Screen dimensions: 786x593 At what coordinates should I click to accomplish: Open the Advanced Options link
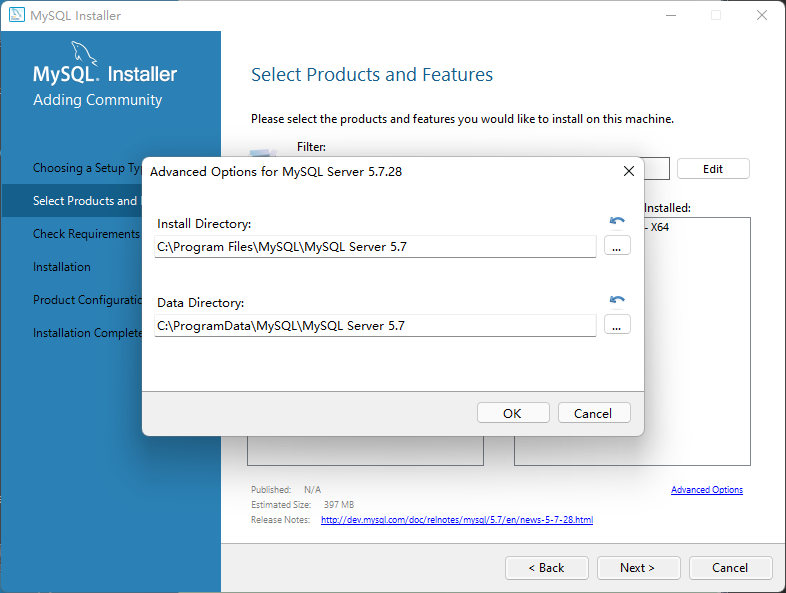tap(707, 490)
